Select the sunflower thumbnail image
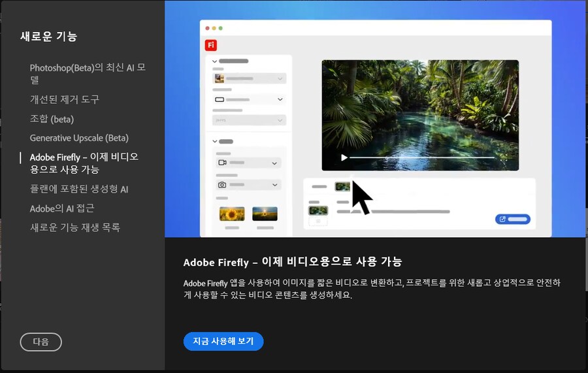This screenshot has height=373, width=588. click(x=231, y=214)
